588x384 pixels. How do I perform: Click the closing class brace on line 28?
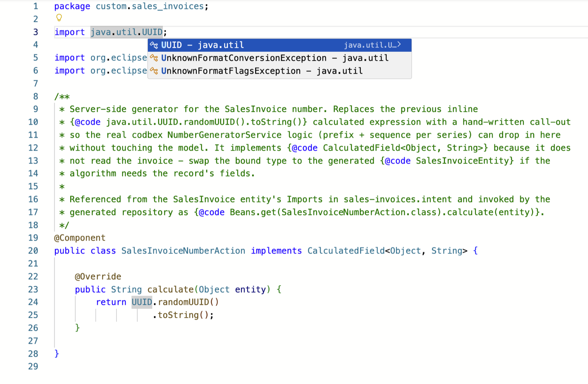[57, 354]
